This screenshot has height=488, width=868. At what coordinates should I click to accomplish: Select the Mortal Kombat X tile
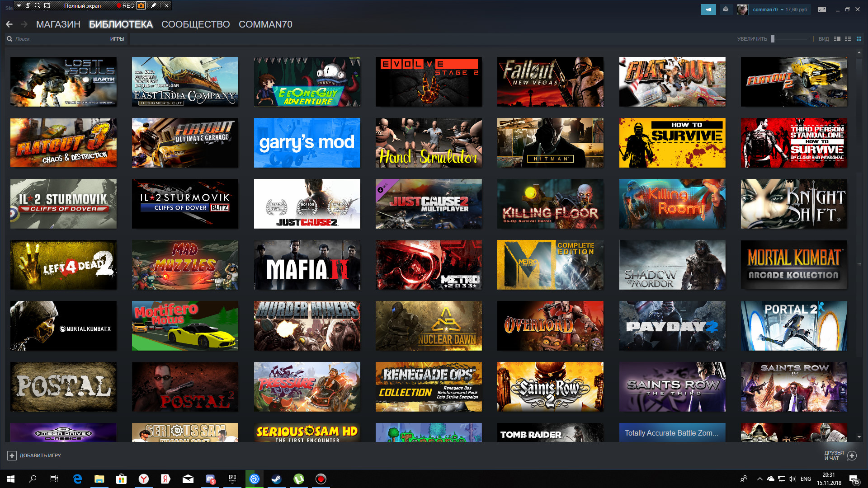click(63, 326)
